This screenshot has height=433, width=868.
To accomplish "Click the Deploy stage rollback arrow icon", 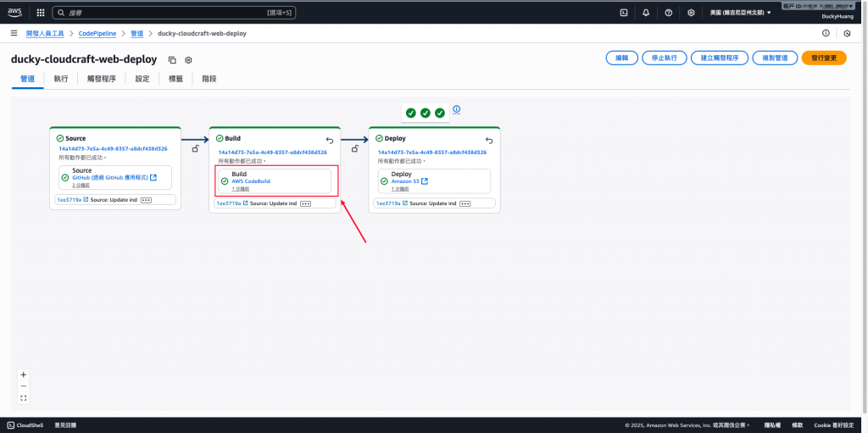I will pos(489,141).
